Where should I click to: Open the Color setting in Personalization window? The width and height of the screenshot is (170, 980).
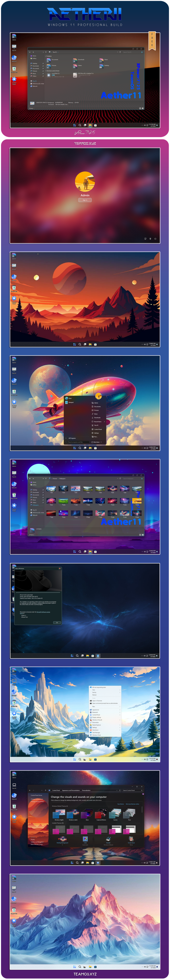85,841
